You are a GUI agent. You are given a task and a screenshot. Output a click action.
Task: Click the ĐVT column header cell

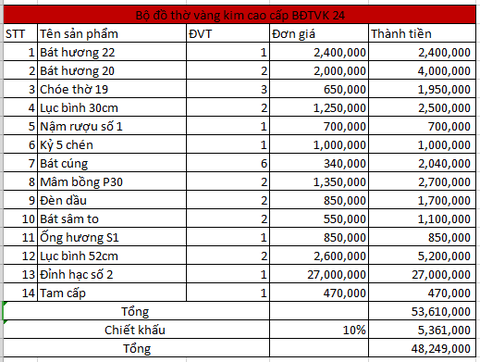(x=228, y=34)
